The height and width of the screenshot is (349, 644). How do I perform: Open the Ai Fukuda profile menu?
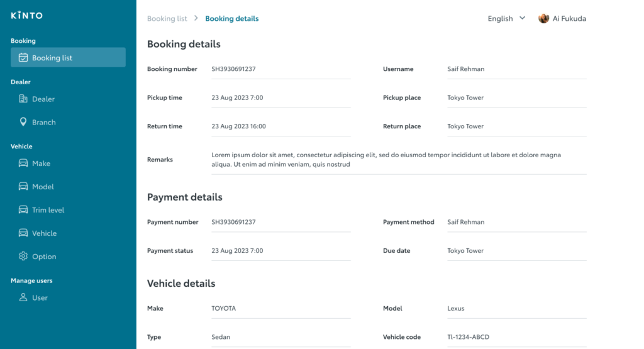569,19
